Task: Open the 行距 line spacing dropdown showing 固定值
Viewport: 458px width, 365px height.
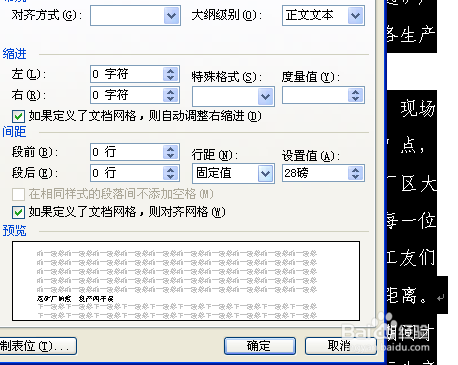Action: 266,173
